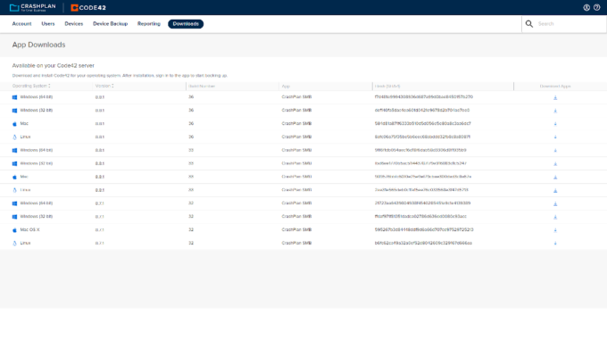The width and height of the screenshot is (607, 364).
Task: Click the search magnifier icon
Action: pos(529,24)
